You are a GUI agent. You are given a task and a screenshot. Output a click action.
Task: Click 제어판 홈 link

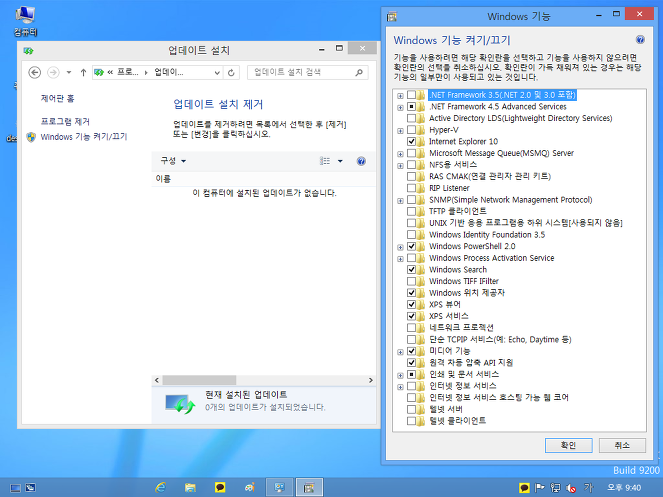57,99
